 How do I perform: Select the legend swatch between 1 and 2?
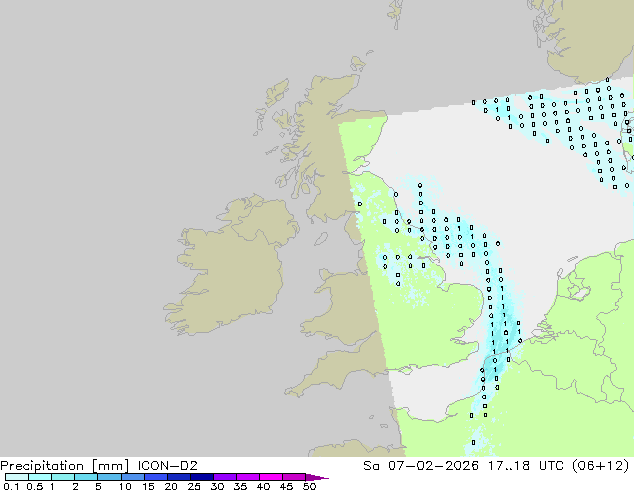click(x=63, y=477)
